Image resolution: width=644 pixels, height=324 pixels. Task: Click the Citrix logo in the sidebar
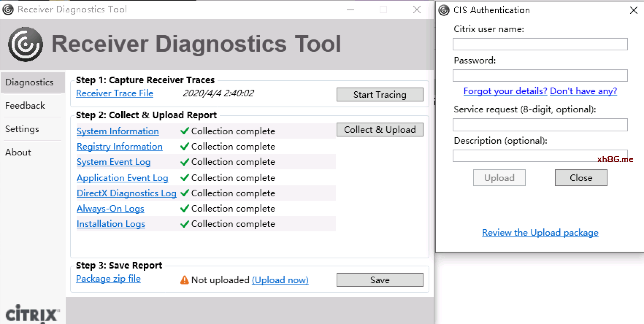click(32, 314)
